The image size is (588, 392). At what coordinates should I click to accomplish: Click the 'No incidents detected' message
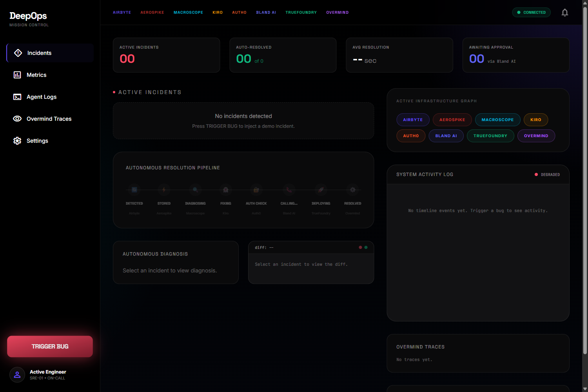tap(243, 116)
